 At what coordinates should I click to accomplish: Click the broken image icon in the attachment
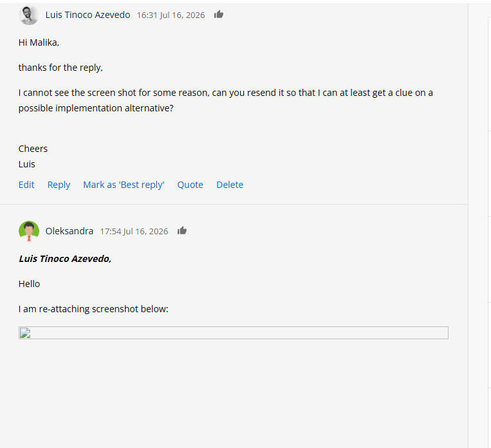coord(25,333)
